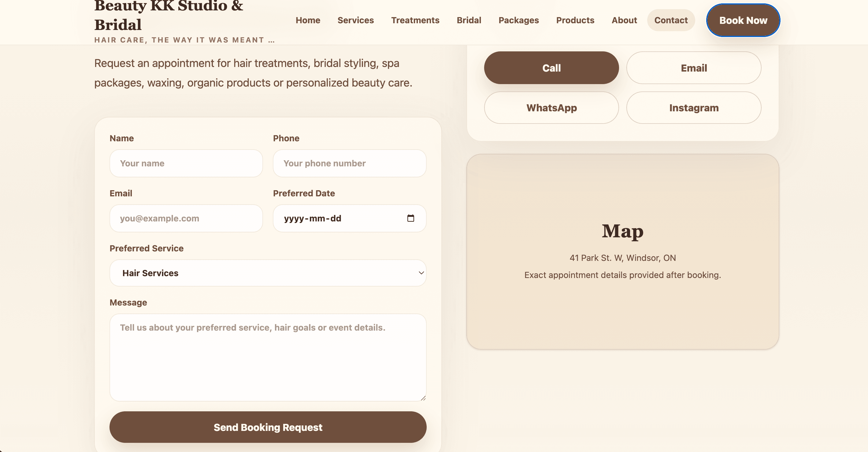Open the WhatsApp contact button

(551, 108)
